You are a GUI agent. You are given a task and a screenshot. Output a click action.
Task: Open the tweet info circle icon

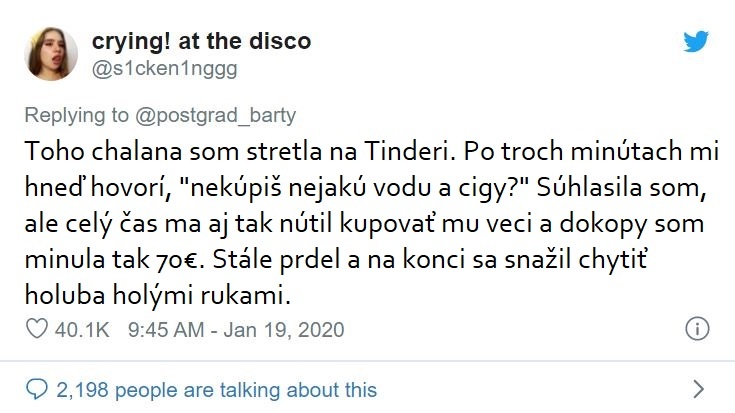coord(697,329)
